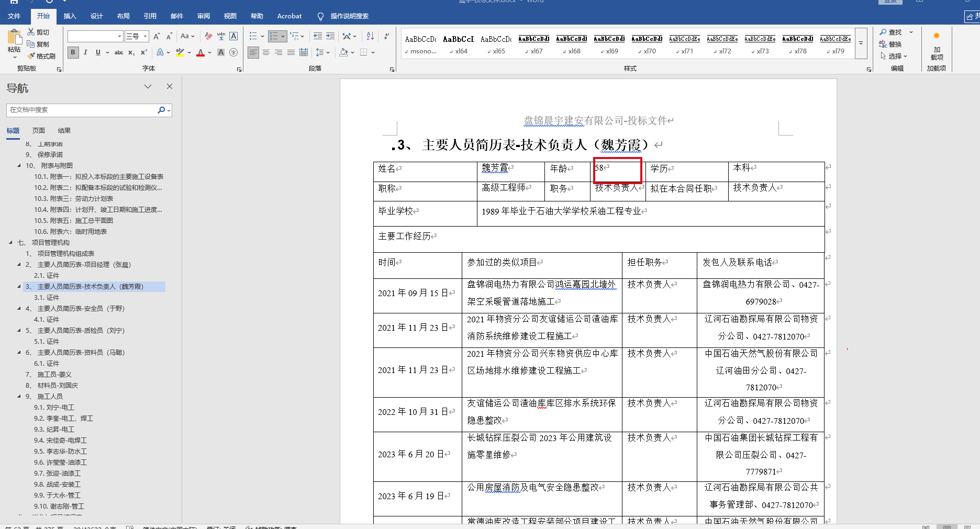The height and width of the screenshot is (529, 980).
Task: Open the phonetic guide (wén) tool
Action: 221,36
